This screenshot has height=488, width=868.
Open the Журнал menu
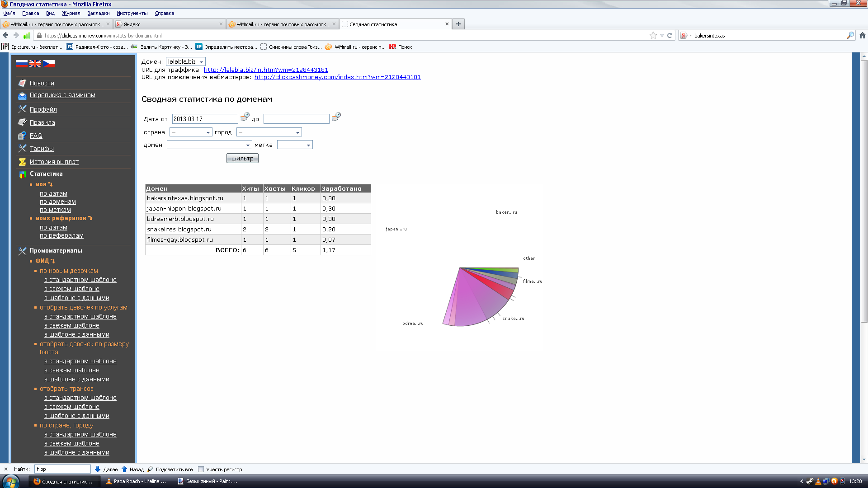[71, 13]
